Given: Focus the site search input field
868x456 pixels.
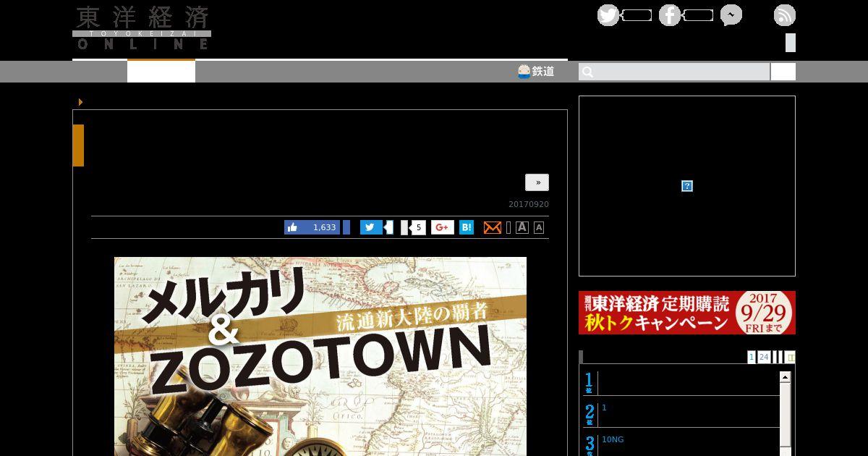Looking at the screenshot, I should (674, 72).
